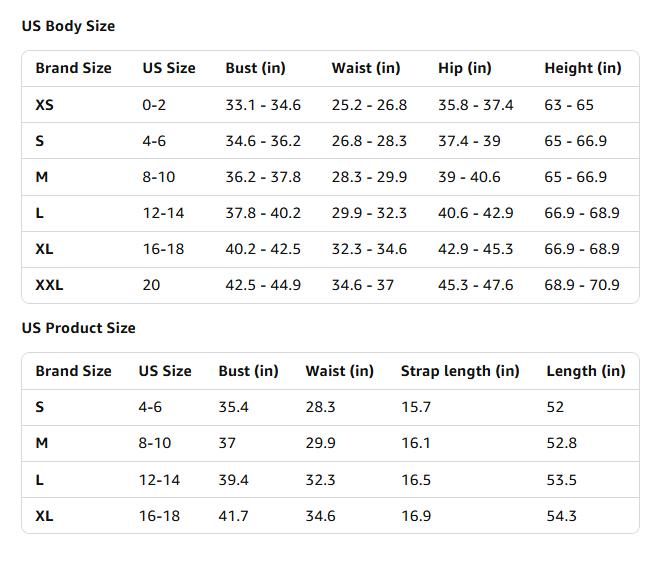Select the XS row in body size table
The image size is (660, 576).
(x=330, y=105)
